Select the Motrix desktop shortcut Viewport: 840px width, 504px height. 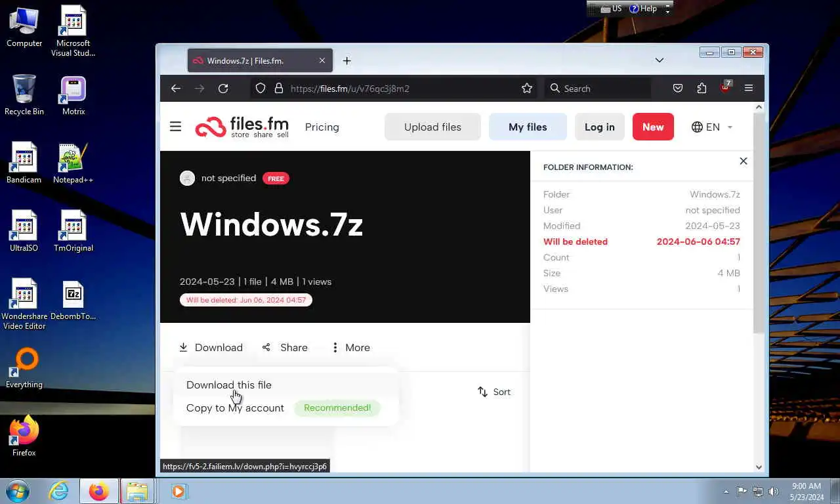pyautogui.click(x=73, y=95)
